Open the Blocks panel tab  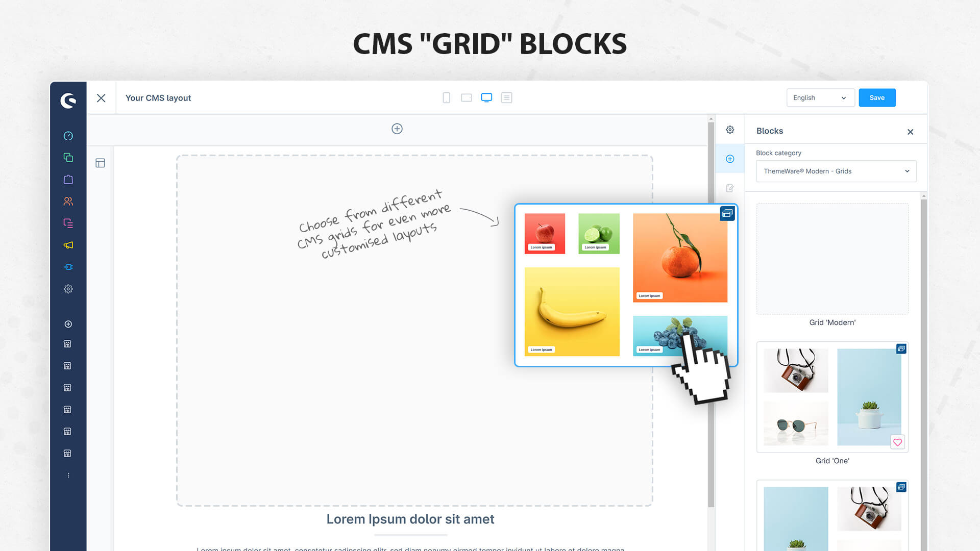(729, 158)
